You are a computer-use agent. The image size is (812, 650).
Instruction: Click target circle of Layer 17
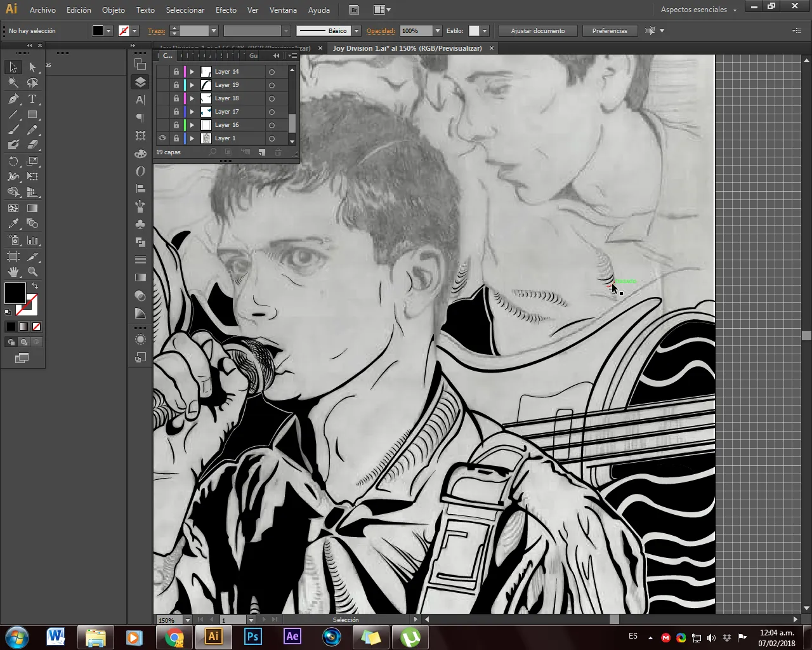click(272, 112)
